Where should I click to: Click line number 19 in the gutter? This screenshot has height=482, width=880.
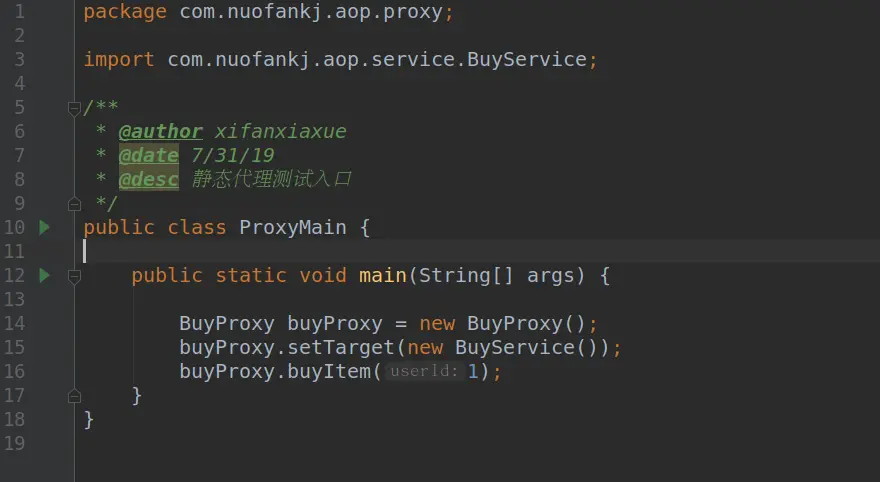(14, 443)
